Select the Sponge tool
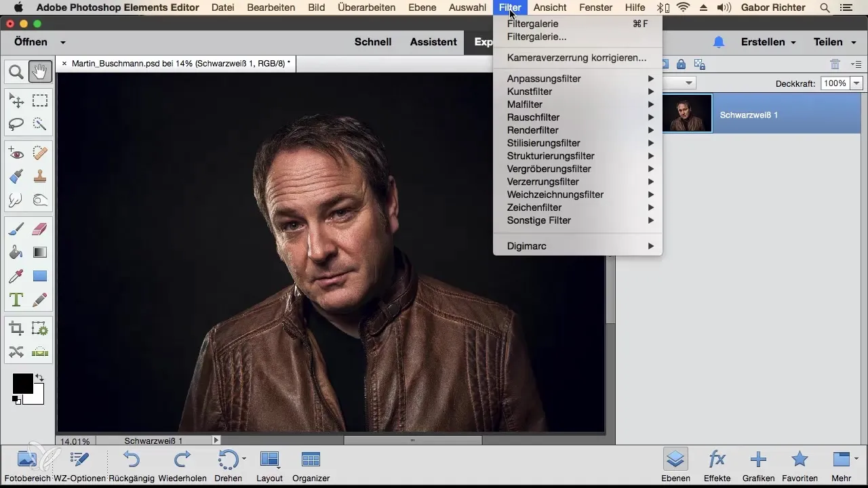Screen dimensions: 868x488 click(x=40, y=200)
